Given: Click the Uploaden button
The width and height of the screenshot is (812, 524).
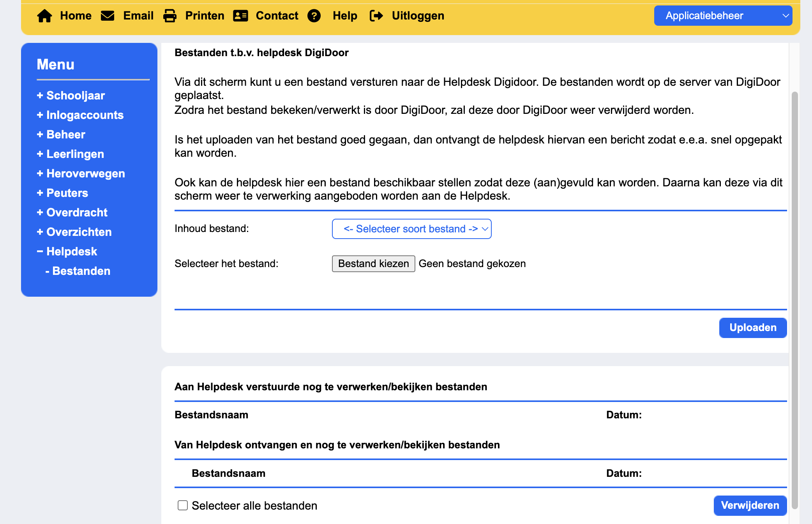Looking at the screenshot, I should click(753, 328).
